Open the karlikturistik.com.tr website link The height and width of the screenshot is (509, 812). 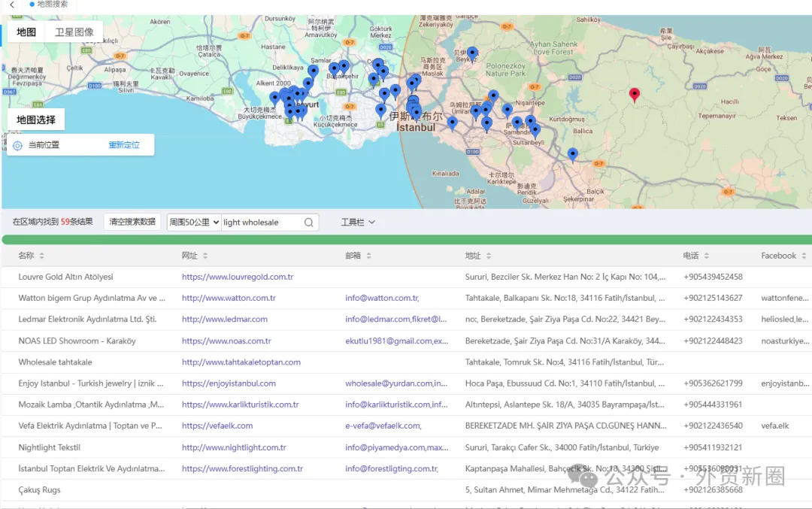(x=240, y=405)
